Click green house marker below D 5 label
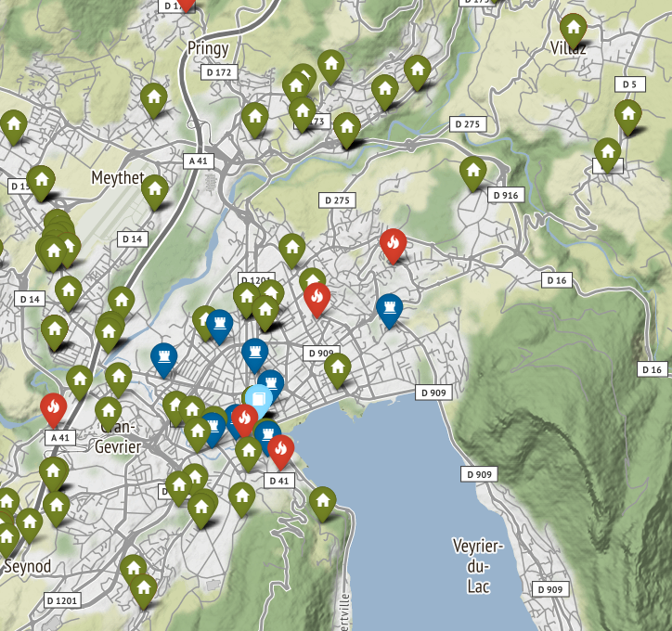 (x=627, y=117)
